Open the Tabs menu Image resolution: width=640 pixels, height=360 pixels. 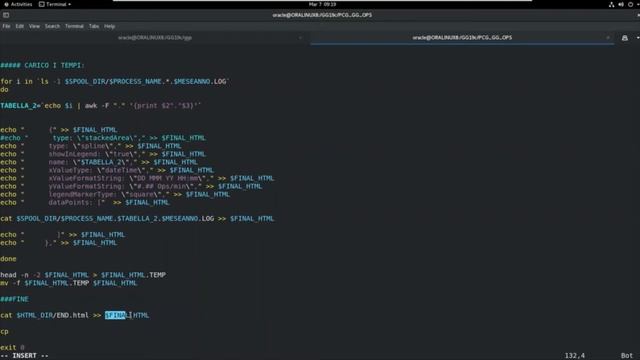94,26
